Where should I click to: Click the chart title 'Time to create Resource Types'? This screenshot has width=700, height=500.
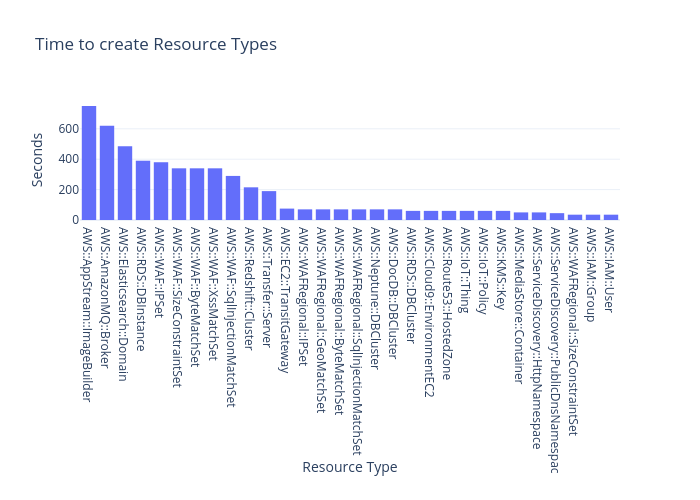156,45
